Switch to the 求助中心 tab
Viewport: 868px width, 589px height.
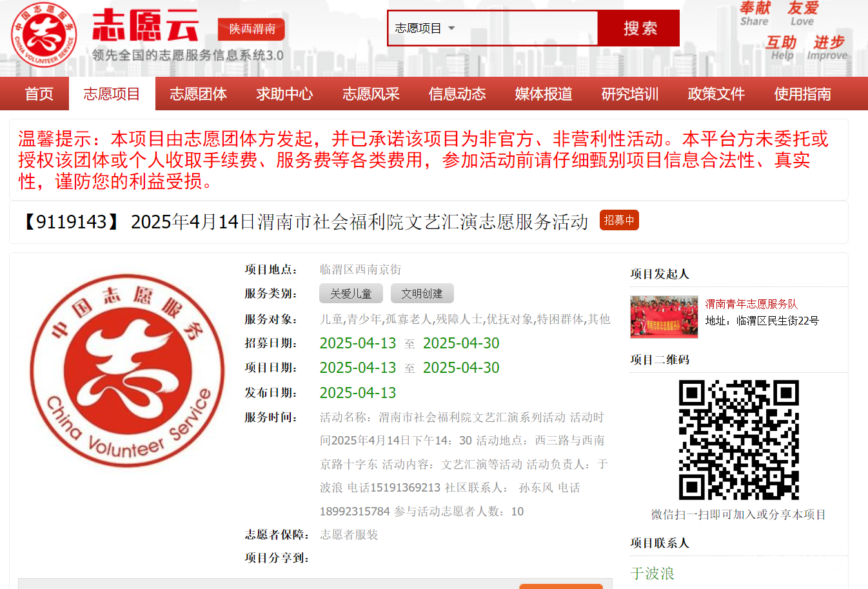coord(284,94)
